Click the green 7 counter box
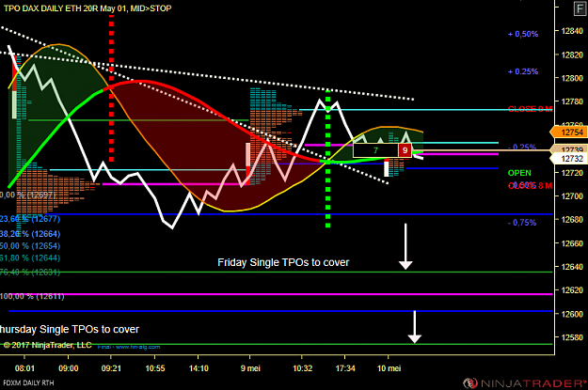 pos(375,150)
